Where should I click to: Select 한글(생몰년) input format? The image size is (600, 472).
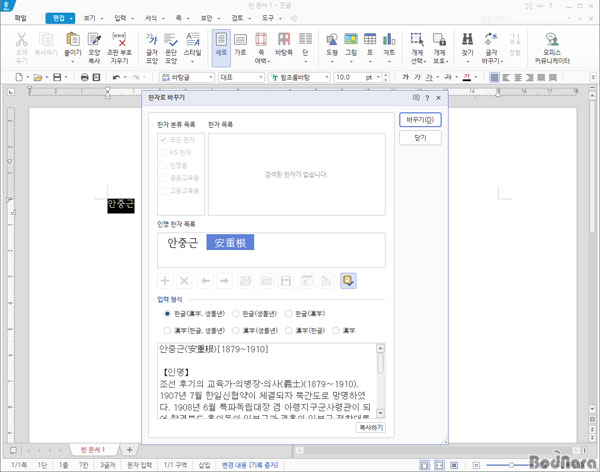254,314
